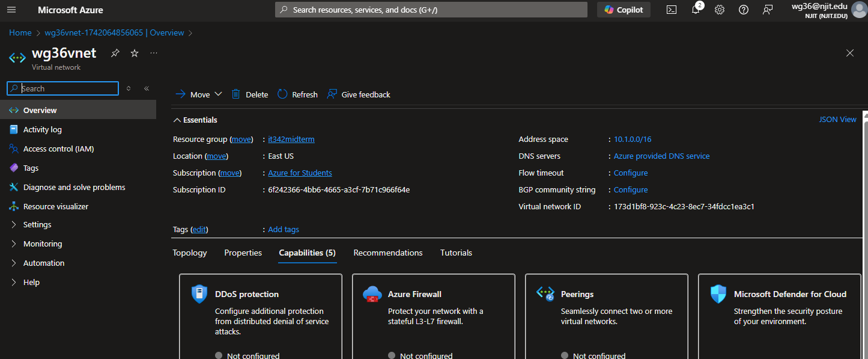The image size is (868, 359).
Task: Open the Cloud Shell terminal icon
Action: point(672,10)
